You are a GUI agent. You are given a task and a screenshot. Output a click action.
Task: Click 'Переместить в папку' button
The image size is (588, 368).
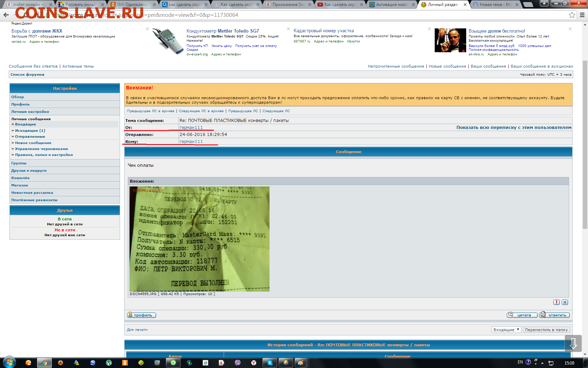(x=546, y=330)
